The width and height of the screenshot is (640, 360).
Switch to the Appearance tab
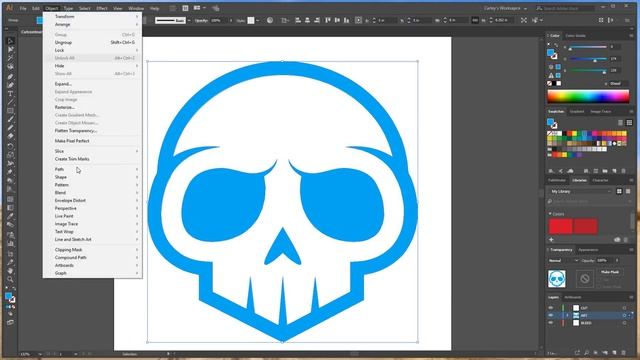point(588,250)
